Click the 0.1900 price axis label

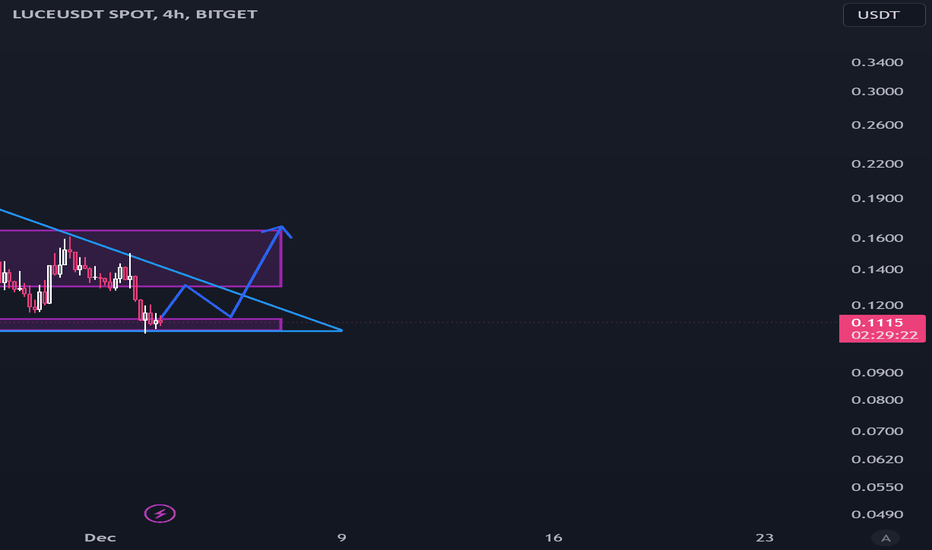[x=877, y=198]
